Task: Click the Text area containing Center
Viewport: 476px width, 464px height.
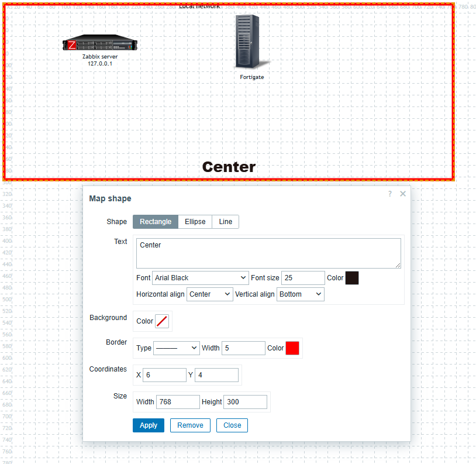Action: (x=268, y=253)
